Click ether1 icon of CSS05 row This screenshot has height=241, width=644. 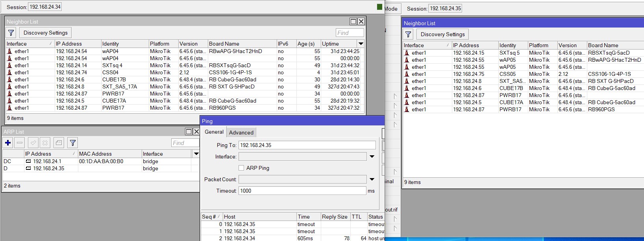[407, 74]
